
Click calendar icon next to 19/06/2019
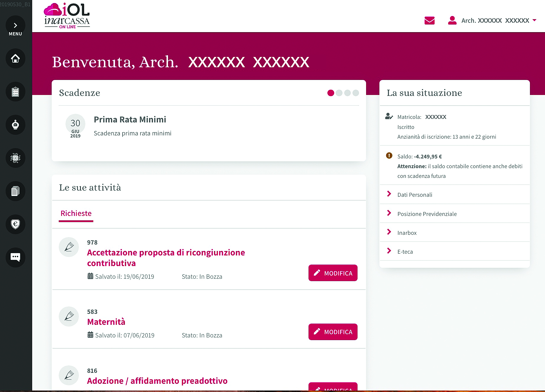[x=90, y=276]
